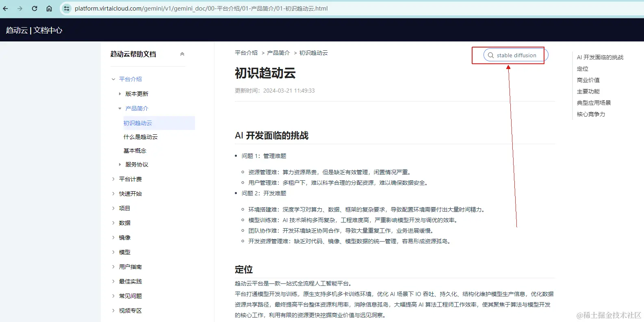Click the 趋动云 | 文档中心 logo
This screenshot has height=322, width=644.
34,30
